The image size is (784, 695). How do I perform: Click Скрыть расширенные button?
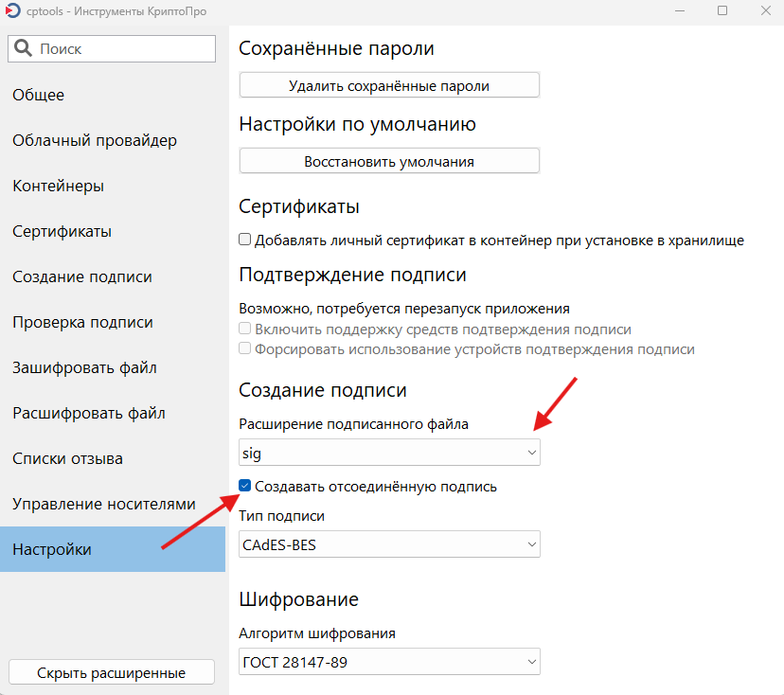112,672
